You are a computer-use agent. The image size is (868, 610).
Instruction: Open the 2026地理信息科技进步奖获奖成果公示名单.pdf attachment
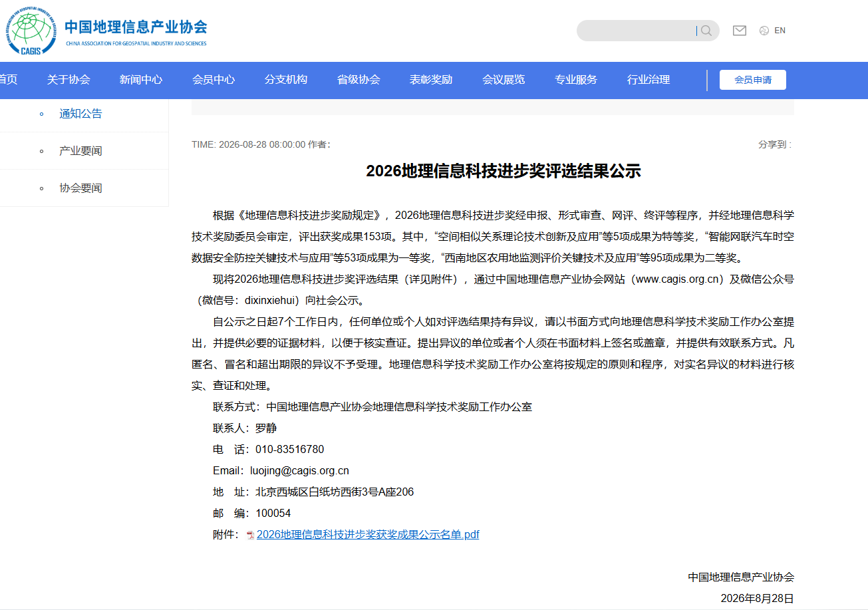(x=368, y=534)
